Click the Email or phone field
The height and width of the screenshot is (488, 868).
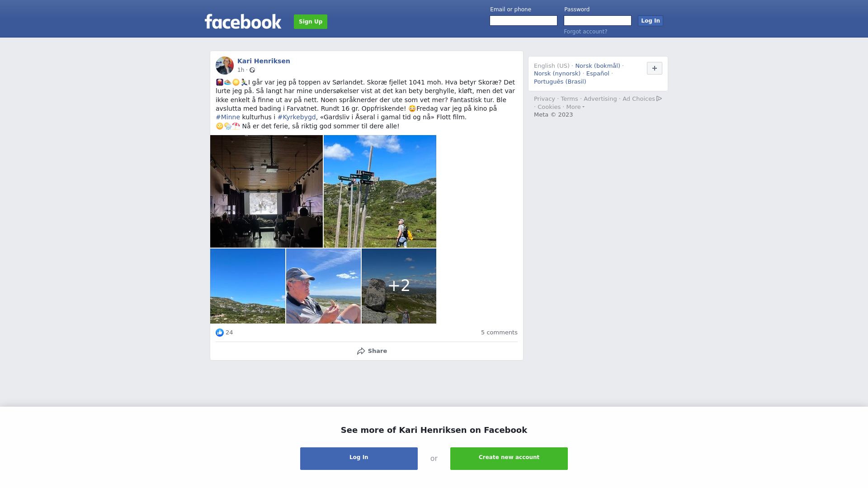tap(524, 21)
